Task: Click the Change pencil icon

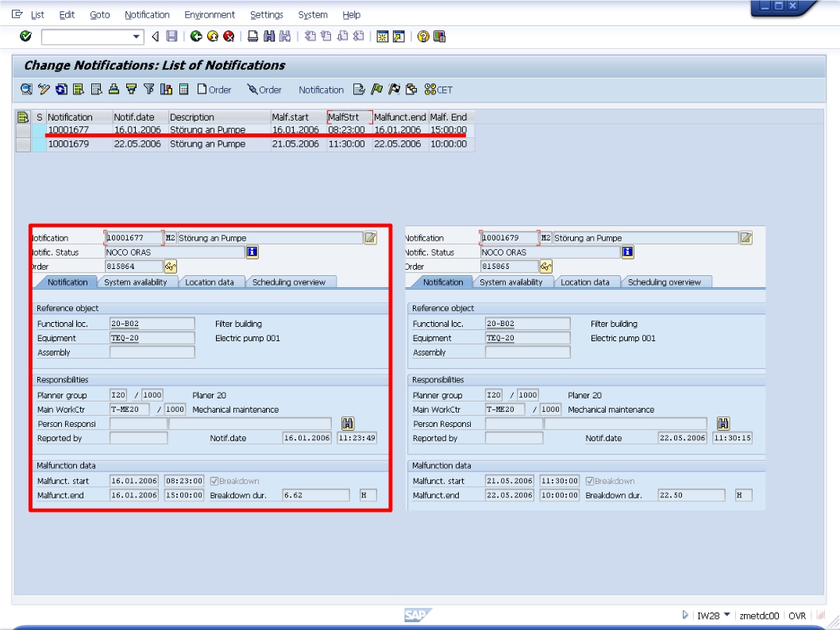Action: pos(44,89)
